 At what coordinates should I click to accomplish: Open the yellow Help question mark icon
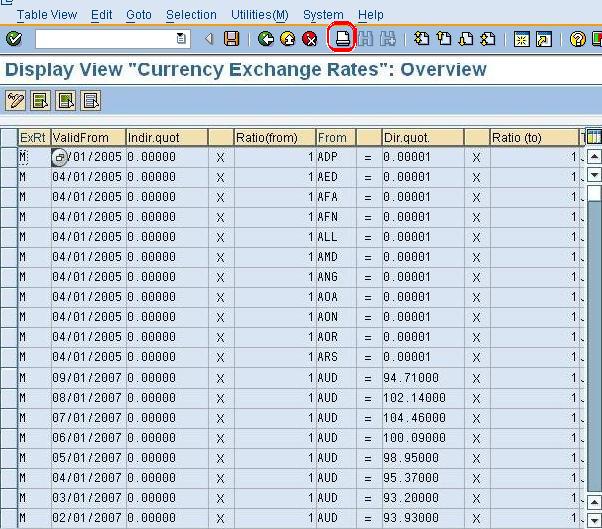coord(577,39)
